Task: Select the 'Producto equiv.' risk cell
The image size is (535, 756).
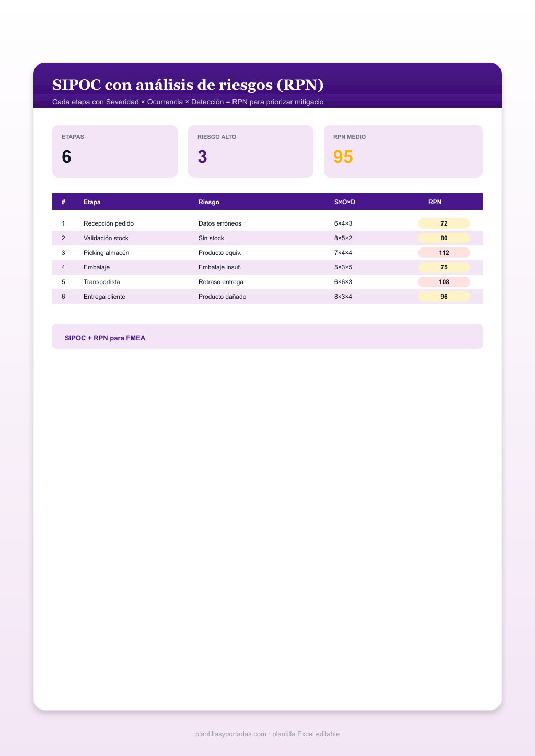Action: (220, 253)
